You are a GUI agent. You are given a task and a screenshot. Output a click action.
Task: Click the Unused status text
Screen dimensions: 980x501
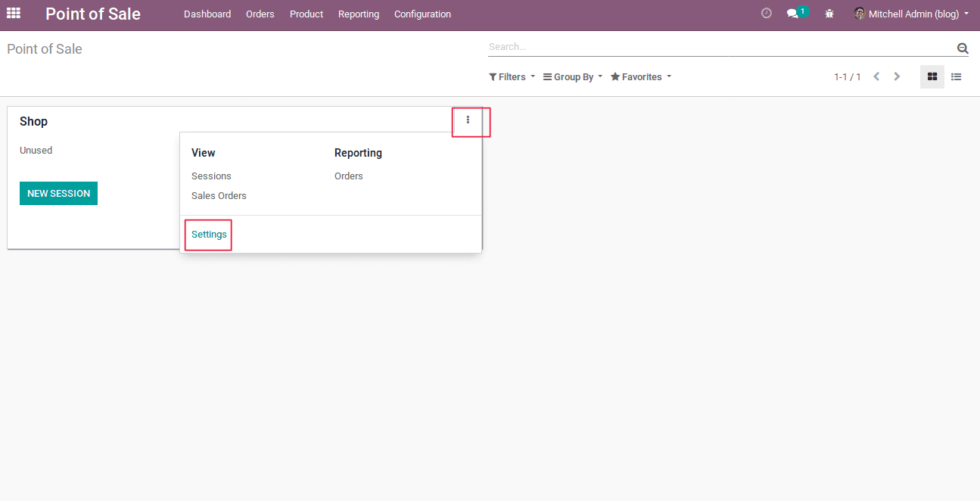click(36, 151)
